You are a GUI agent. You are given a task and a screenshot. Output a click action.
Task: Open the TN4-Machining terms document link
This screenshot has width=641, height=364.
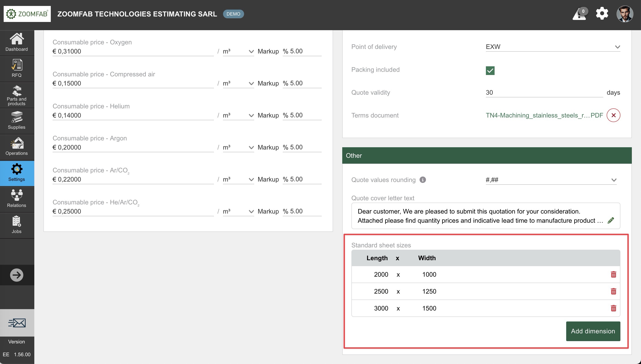(544, 115)
